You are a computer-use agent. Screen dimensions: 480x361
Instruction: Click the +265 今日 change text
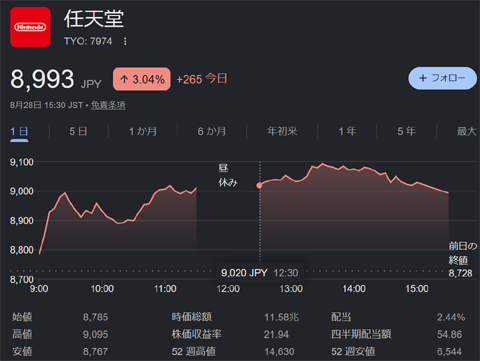pyautogui.click(x=202, y=79)
